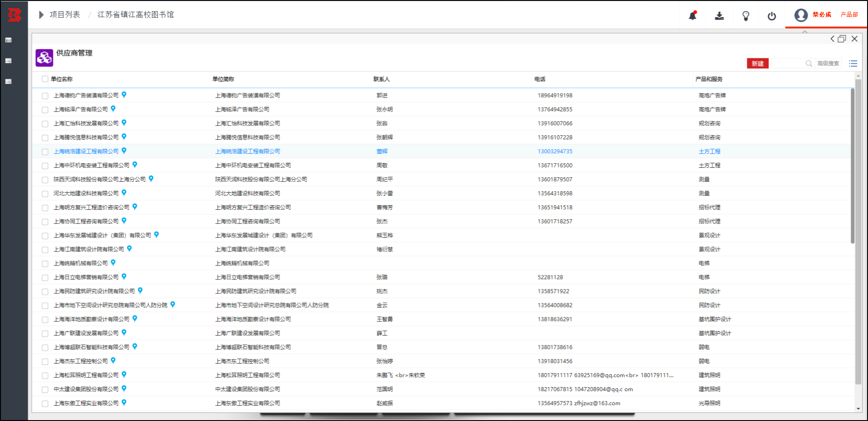Viewport: 868px width, 421px height.
Task: Click the power logout icon
Action: 772,16
